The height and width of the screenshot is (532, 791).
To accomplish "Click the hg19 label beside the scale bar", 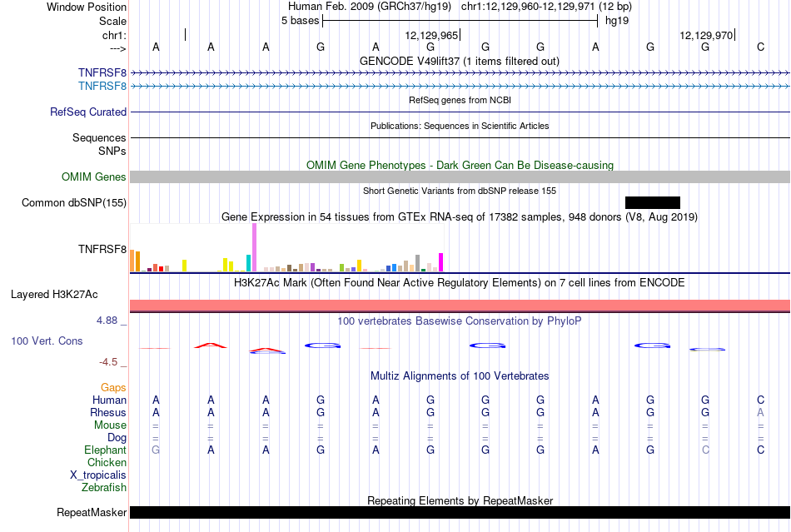I will click(x=617, y=21).
